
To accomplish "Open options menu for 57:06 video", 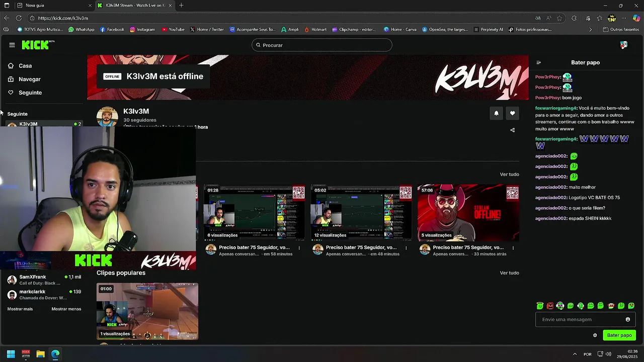I will tap(513, 248).
